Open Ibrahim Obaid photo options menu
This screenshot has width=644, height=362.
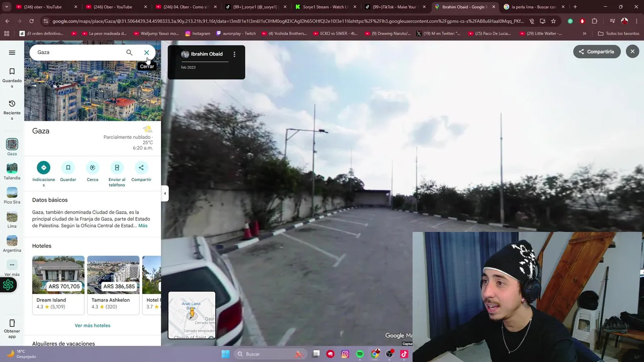[234, 54]
